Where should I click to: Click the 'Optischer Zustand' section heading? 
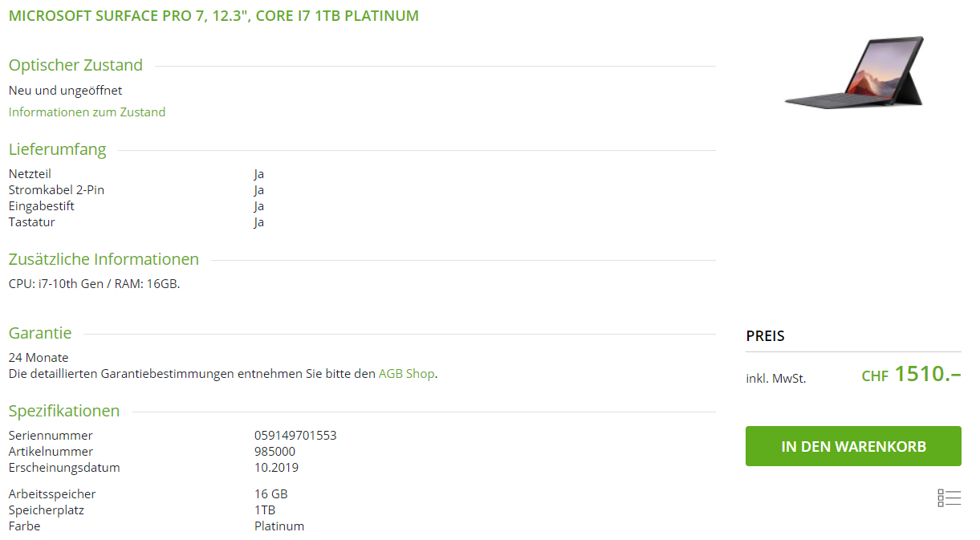click(75, 66)
